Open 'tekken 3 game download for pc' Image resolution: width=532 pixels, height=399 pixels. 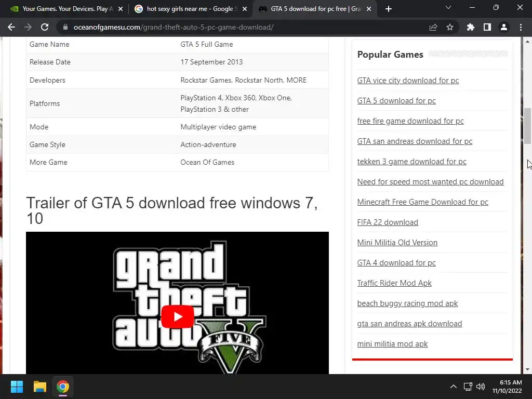click(x=411, y=162)
